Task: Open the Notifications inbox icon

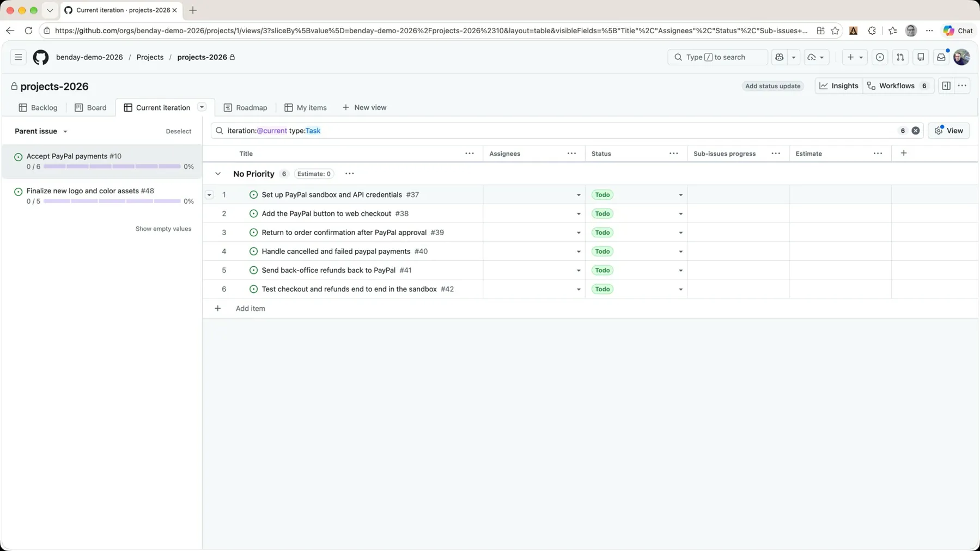Action: pos(941,57)
